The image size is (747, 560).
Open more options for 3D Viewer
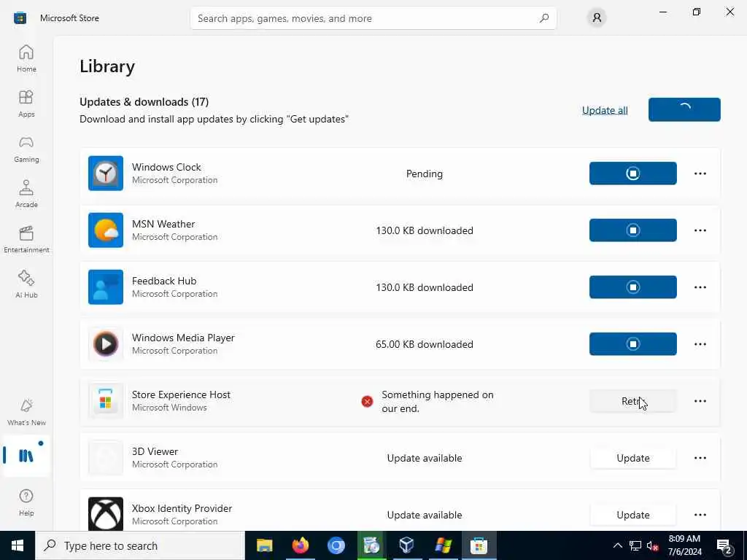(x=700, y=458)
